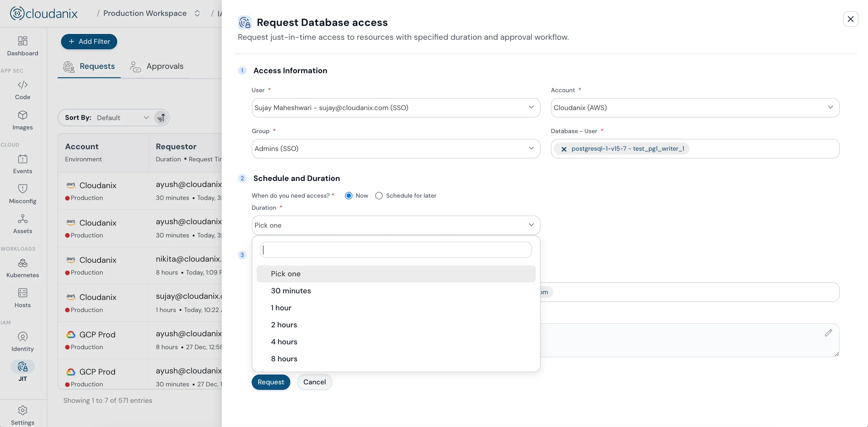The width and height of the screenshot is (868, 427).
Task: Choose Schedule for later access option
Action: 379,195
